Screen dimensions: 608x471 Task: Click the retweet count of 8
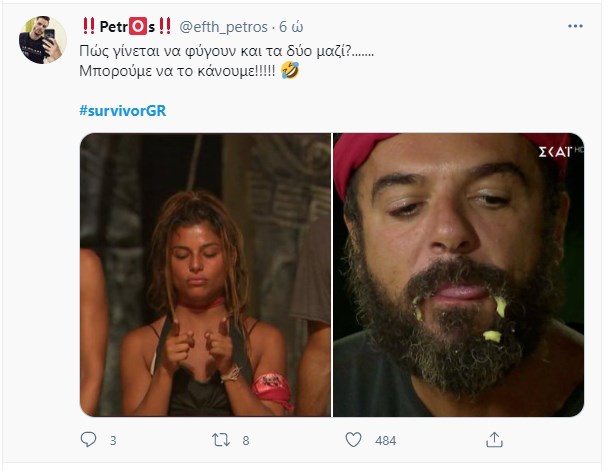tap(246, 440)
